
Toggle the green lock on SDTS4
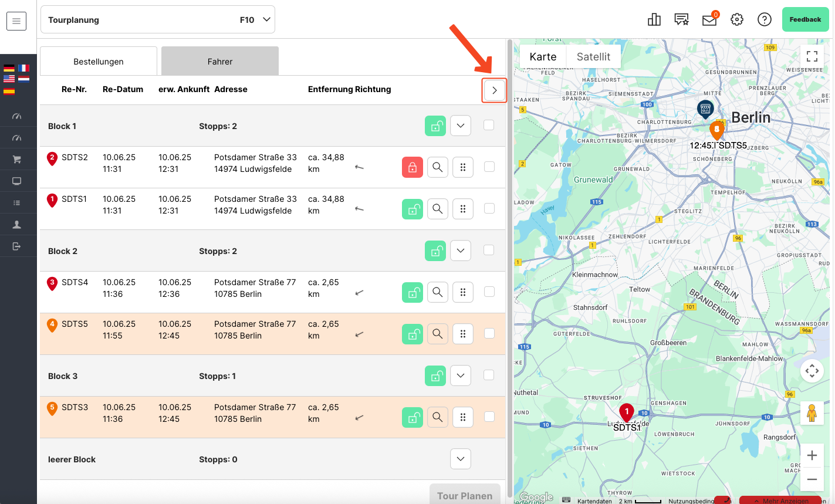click(x=413, y=292)
